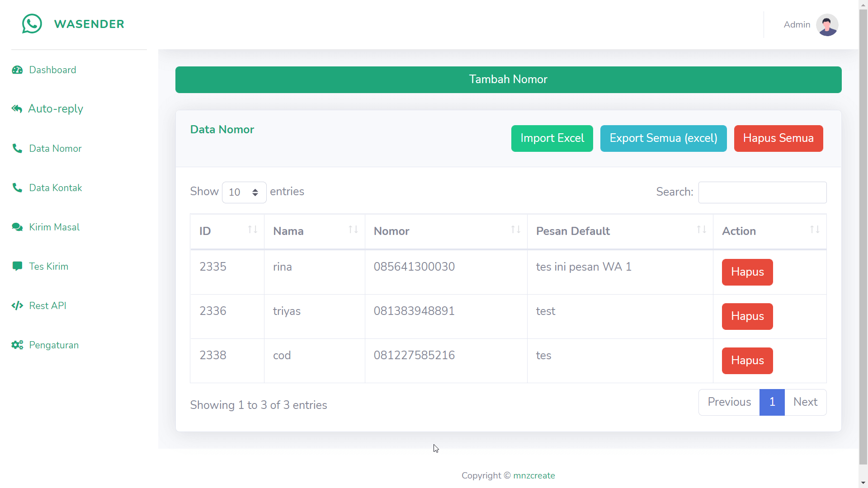This screenshot has height=488, width=868.
Task: Click the Tambah Nomor button
Action: pyautogui.click(x=508, y=80)
